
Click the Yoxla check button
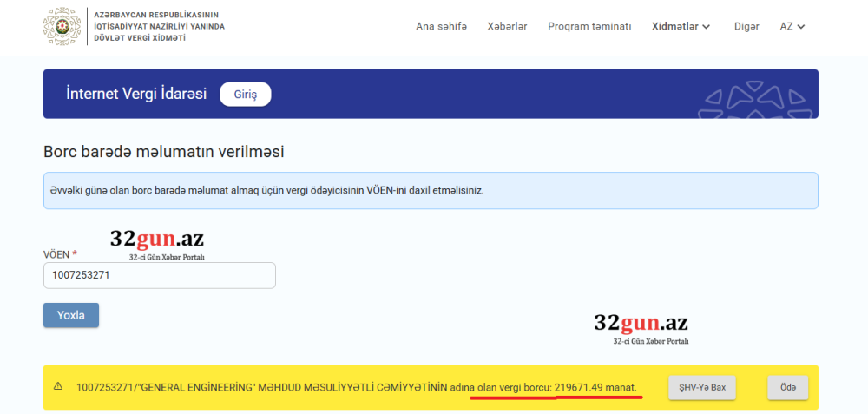pyautogui.click(x=71, y=315)
